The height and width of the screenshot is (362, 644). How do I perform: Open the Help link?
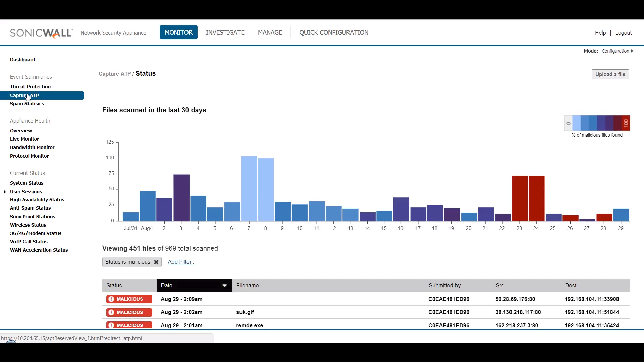click(x=600, y=33)
